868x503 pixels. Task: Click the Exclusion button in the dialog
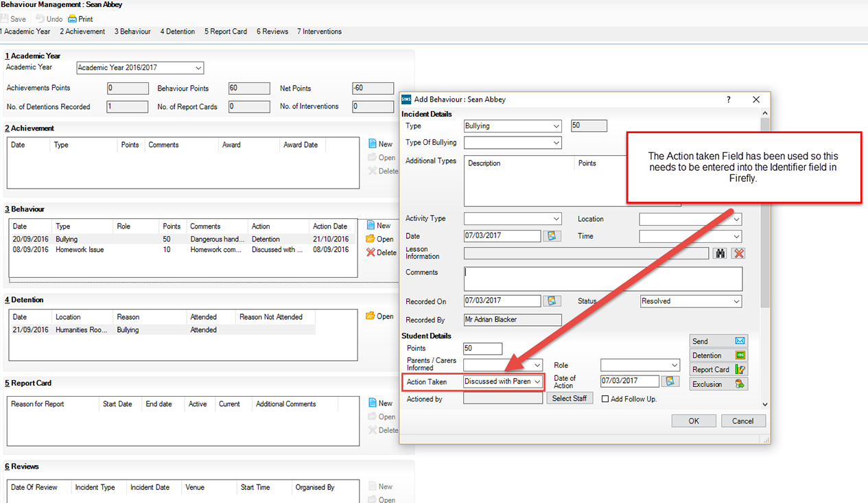point(718,384)
